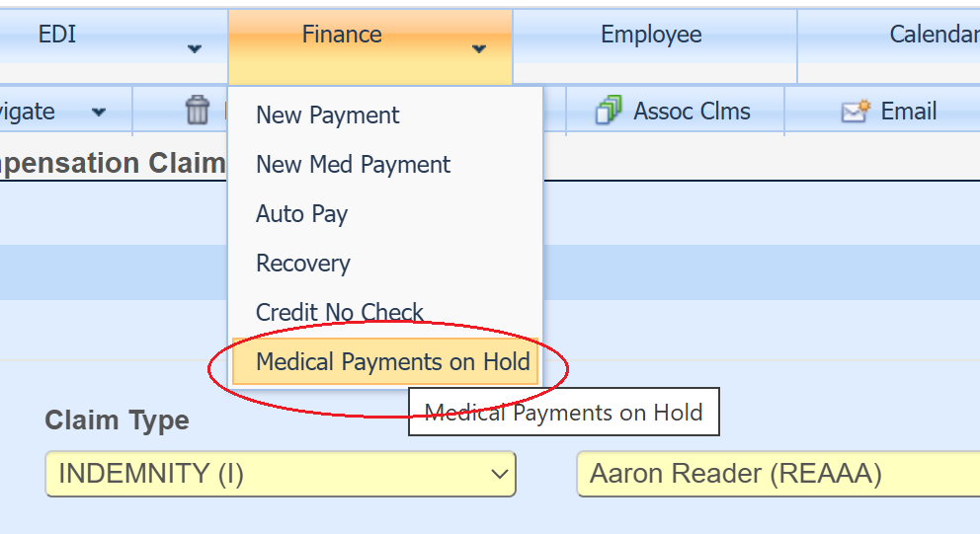Collapse the Finance tab arrow
Viewport: 980px width, 534px height.
(x=479, y=48)
